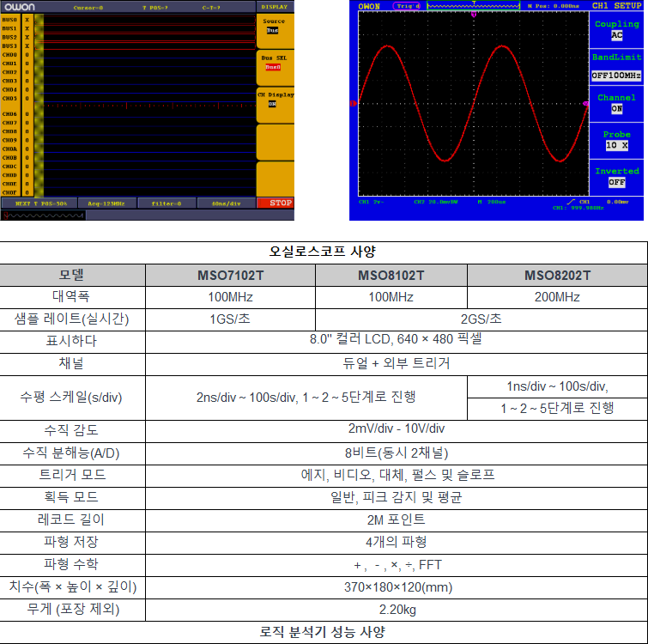Click the 일반, 피크 감지 및 평균 cell
The height and width of the screenshot is (644, 648).
point(396,497)
